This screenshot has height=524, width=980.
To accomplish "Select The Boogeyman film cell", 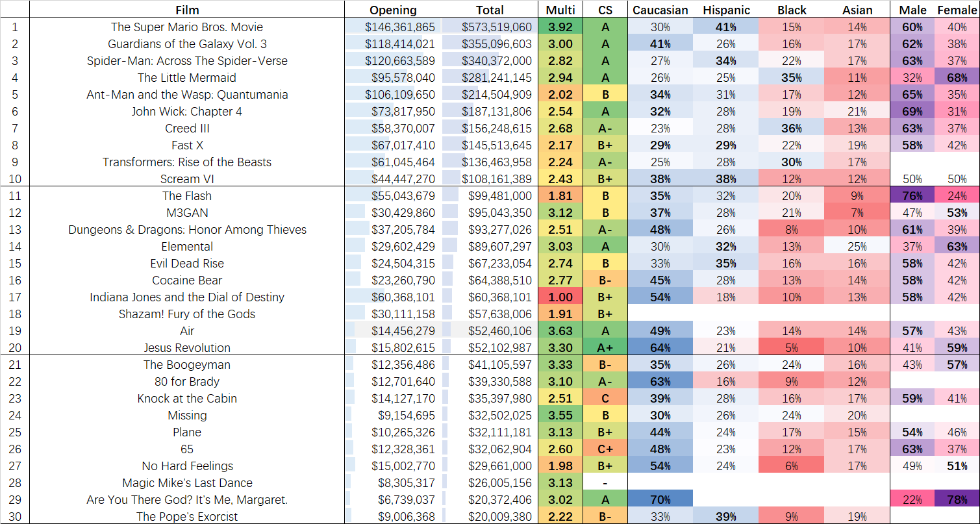I will click(x=187, y=365).
